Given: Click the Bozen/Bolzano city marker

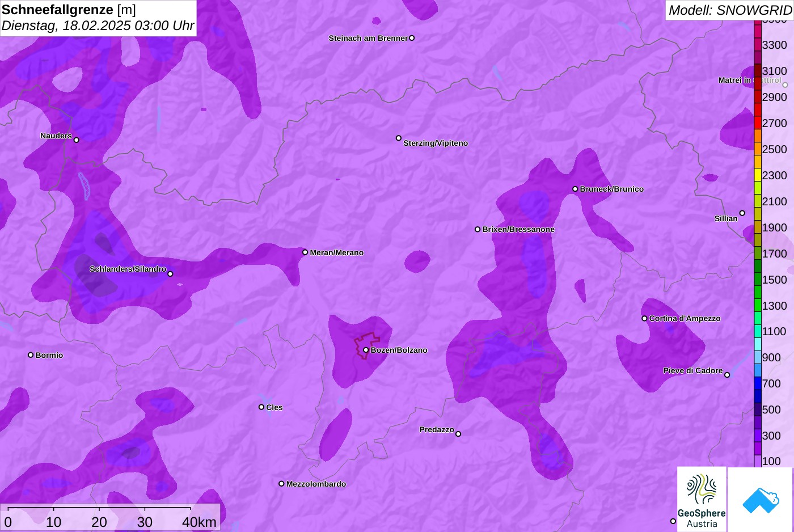Looking at the screenshot, I should [x=366, y=350].
